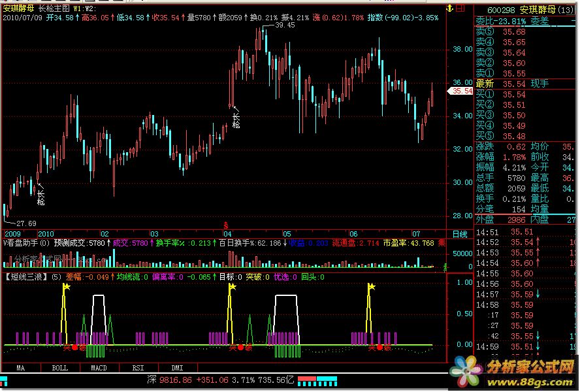This screenshot has width=580, height=392.
Task: Click the yellow anchor icon above price axis
Action: coord(450,8)
